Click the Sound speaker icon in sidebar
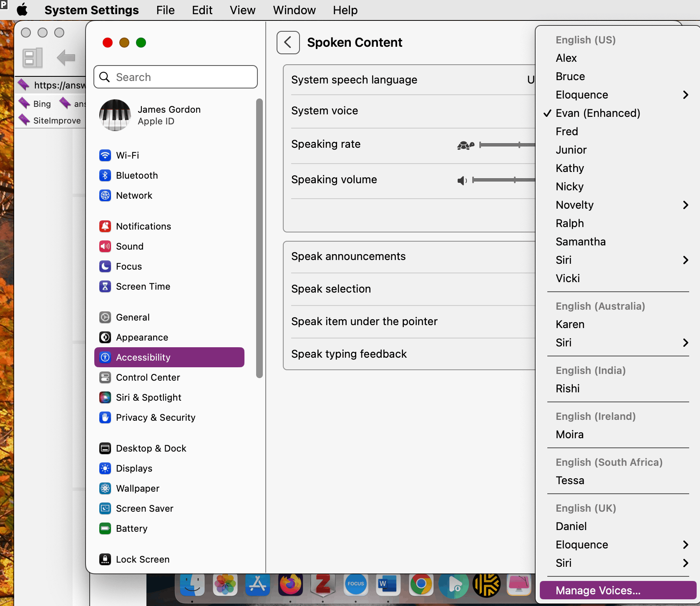The height and width of the screenshot is (606, 700). click(x=105, y=246)
